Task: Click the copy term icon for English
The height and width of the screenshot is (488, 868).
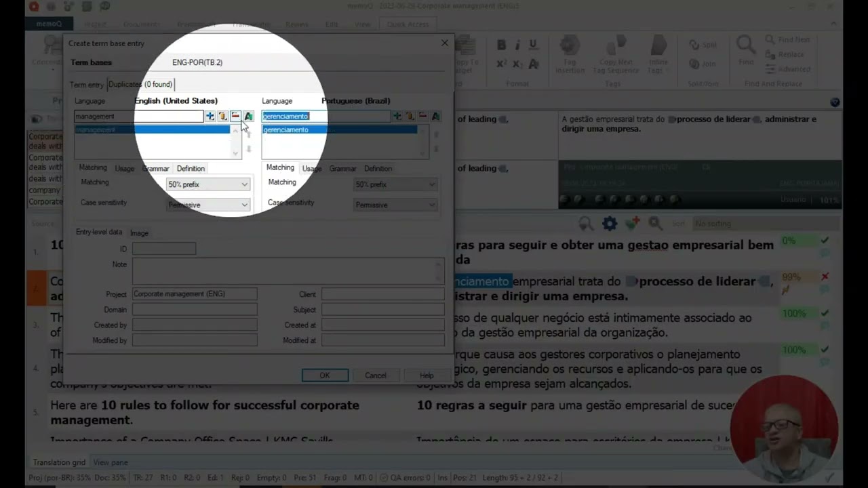Action: coord(222,117)
